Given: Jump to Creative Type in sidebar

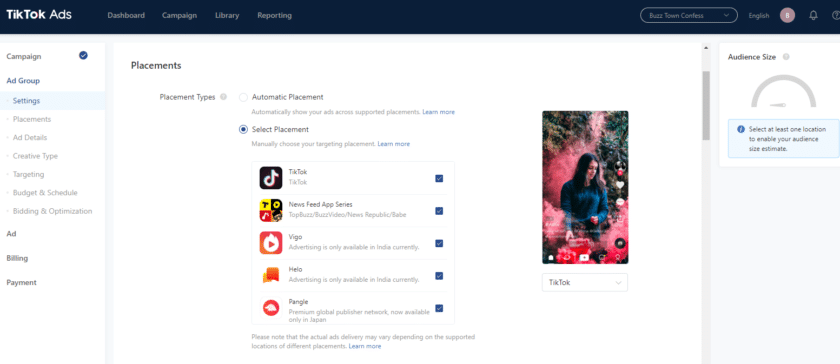Looking at the screenshot, I should [x=35, y=156].
